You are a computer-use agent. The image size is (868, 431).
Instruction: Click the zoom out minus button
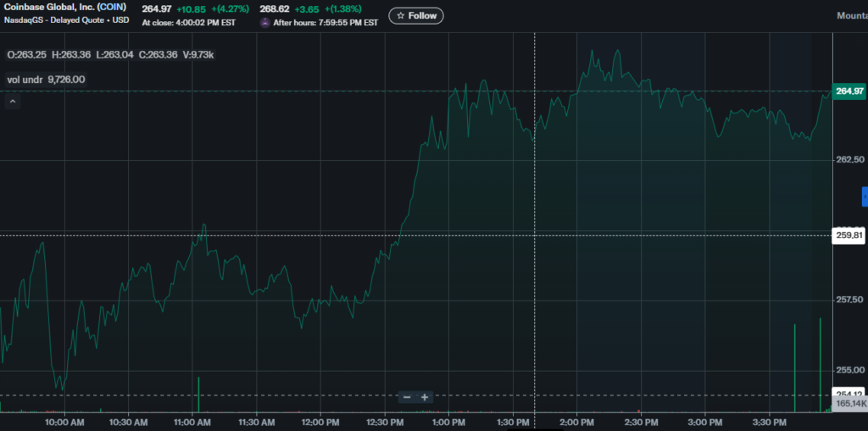[407, 397]
